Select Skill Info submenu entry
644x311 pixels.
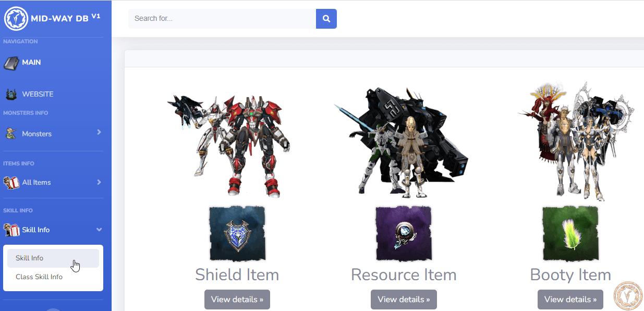tap(53, 258)
